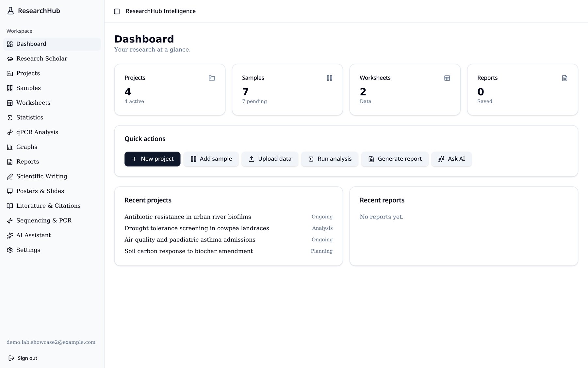This screenshot has width=588, height=368.
Task: Click the '4 active' text on Projects card
Action: (x=134, y=101)
